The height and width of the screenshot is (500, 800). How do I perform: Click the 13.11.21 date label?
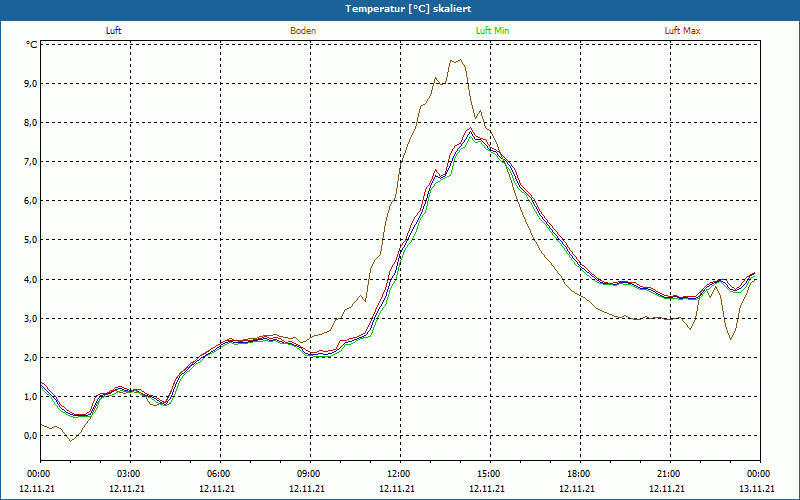pos(757,488)
